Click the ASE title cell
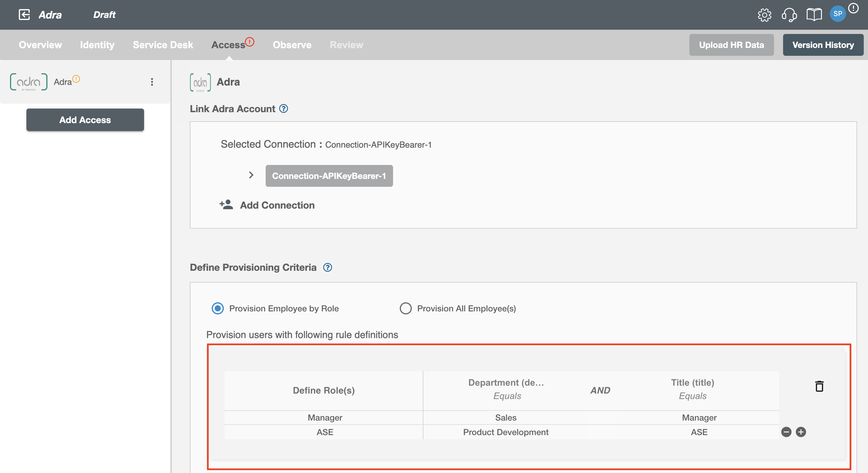This screenshot has width=868, height=473. [699, 432]
